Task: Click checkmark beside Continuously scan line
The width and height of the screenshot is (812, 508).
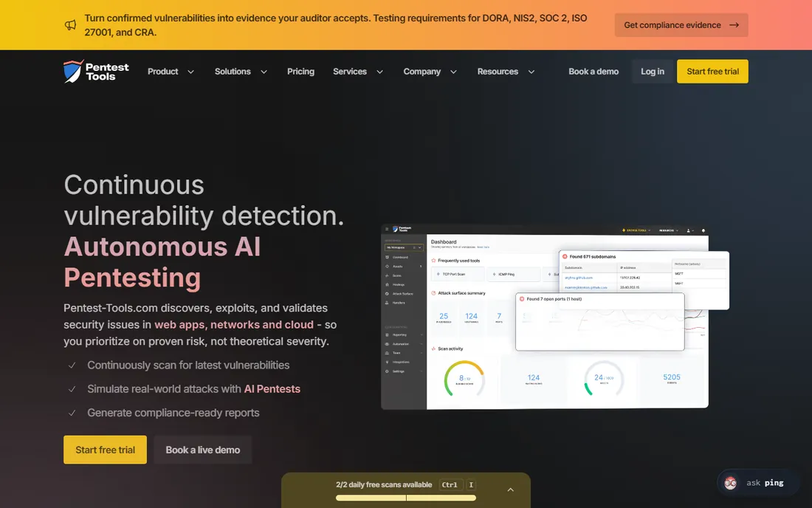Action: pos(72,365)
